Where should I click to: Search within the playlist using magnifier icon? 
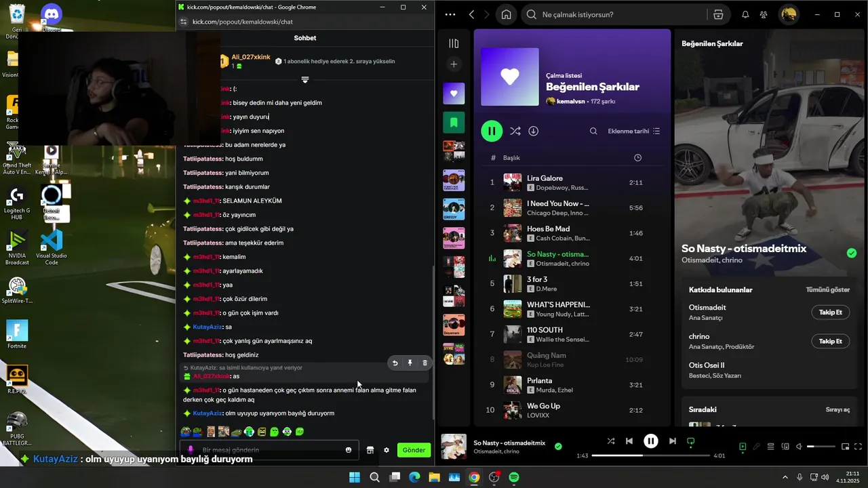593,131
